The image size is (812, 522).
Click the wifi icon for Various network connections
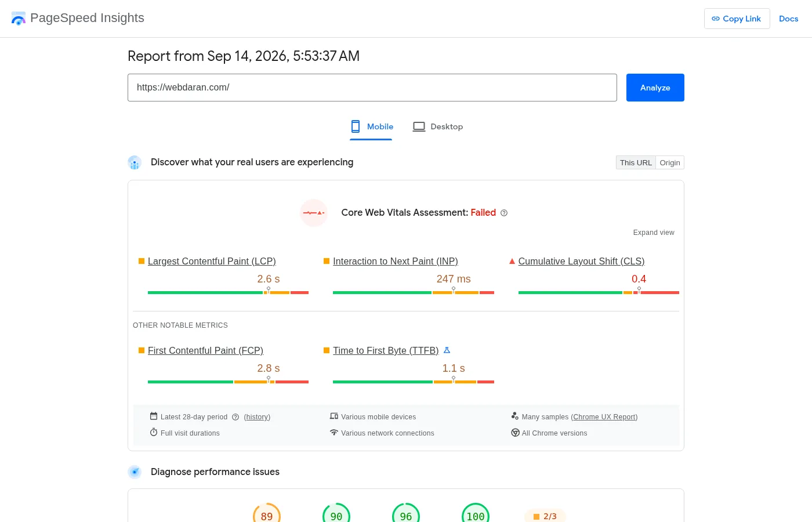pos(334,432)
